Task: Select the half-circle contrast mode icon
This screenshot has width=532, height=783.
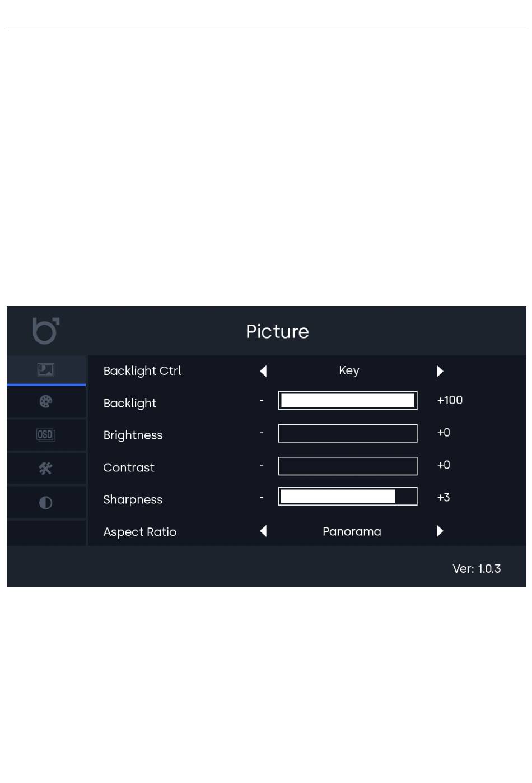Action: (46, 503)
